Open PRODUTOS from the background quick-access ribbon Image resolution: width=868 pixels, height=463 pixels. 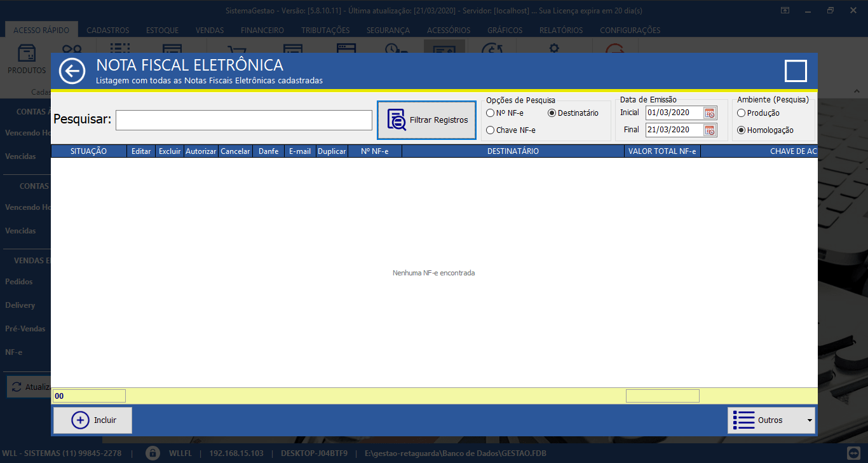(27, 59)
